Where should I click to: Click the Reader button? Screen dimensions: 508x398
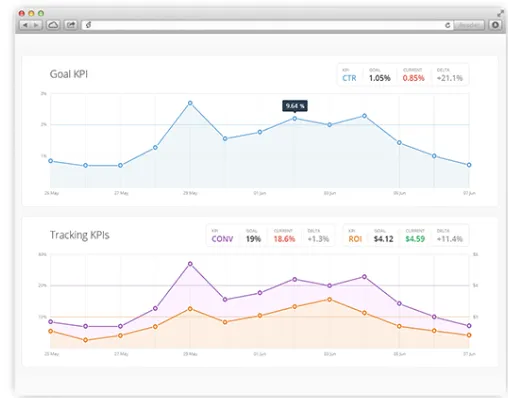tap(469, 25)
